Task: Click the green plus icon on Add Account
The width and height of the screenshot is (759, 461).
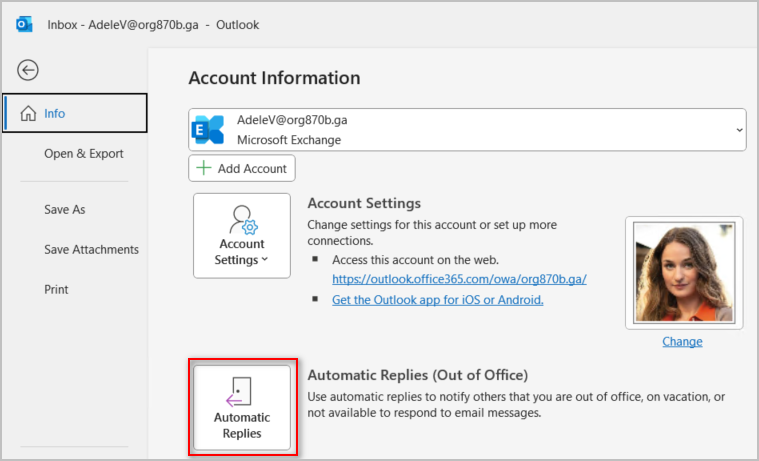Action: click(x=204, y=168)
